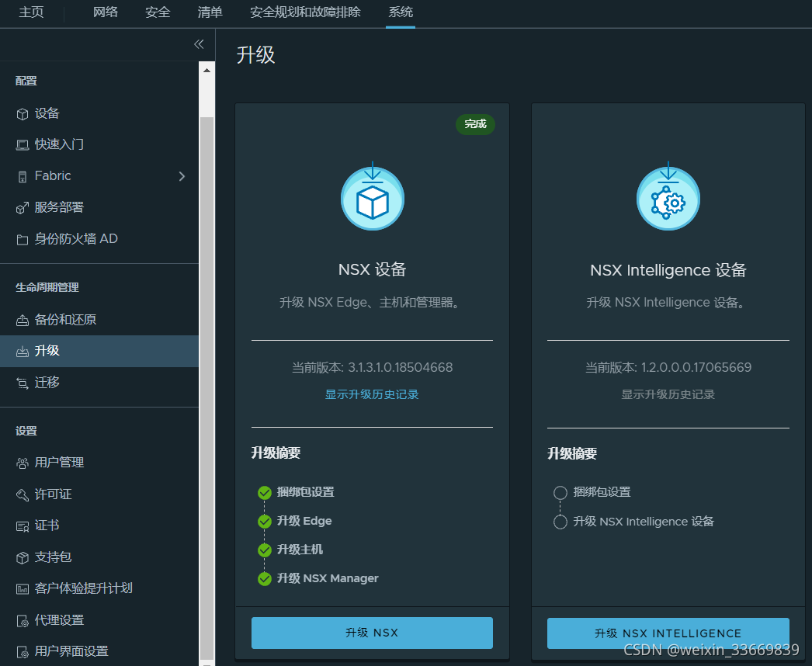Screen dimensions: 812x666
Task: Click the 代理设置 icon
Action: 23,621
